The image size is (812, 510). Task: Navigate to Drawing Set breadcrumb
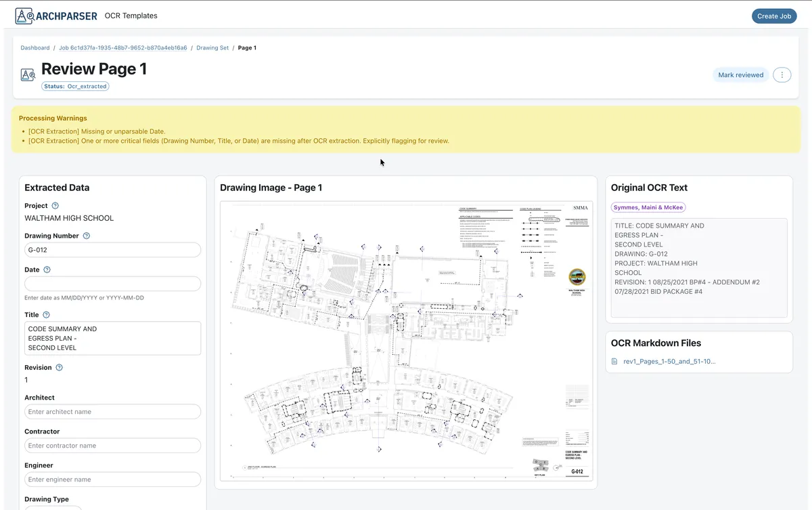coord(212,48)
